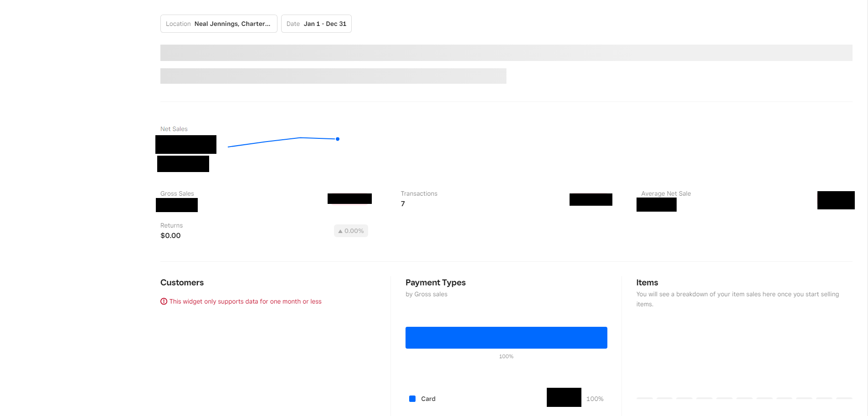
Task: Click the Gross Sales label
Action: click(176, 193)
